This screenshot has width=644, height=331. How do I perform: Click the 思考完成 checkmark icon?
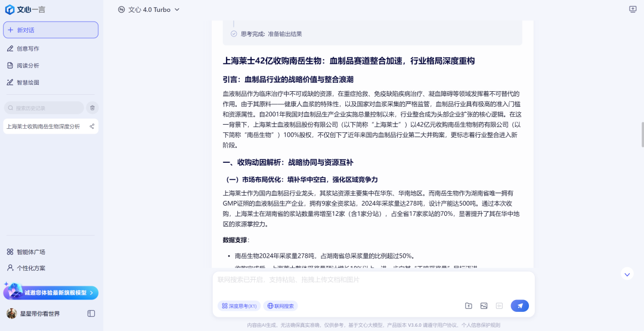point(234,33)
